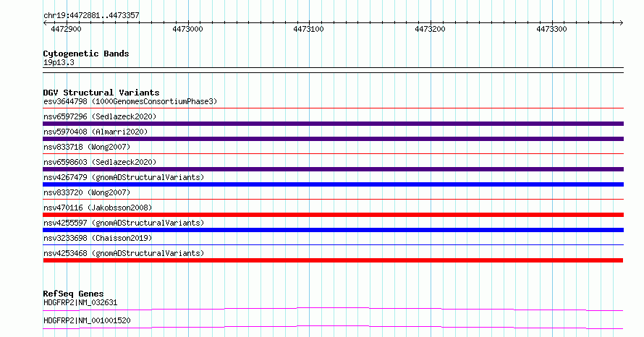This screenshot has height=337, width=644.
Task: Select the magenta HDGFRP2|NM_032631 transcript line
Action: 333,309
